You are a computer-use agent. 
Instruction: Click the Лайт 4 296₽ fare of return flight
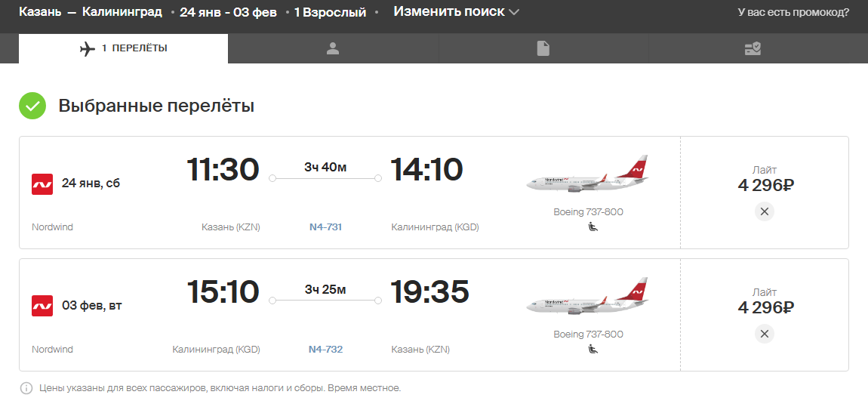765,302
